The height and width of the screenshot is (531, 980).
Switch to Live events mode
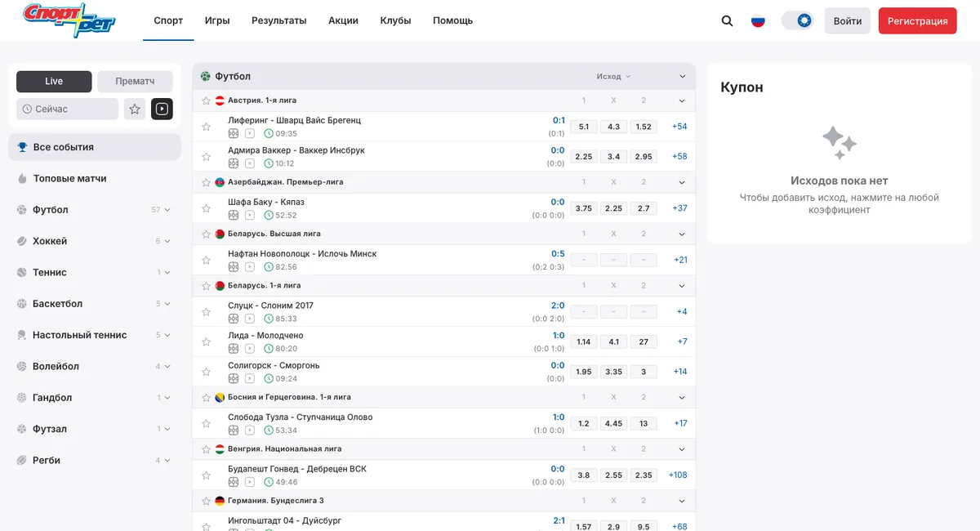point(54,81)
